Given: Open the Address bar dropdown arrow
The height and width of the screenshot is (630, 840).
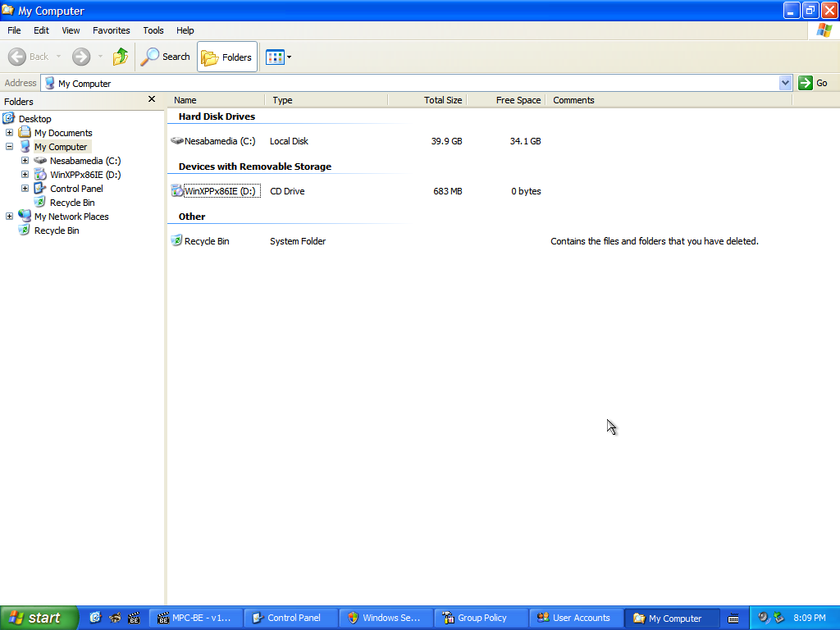Looking at the screenshot, I should [785, 83].
